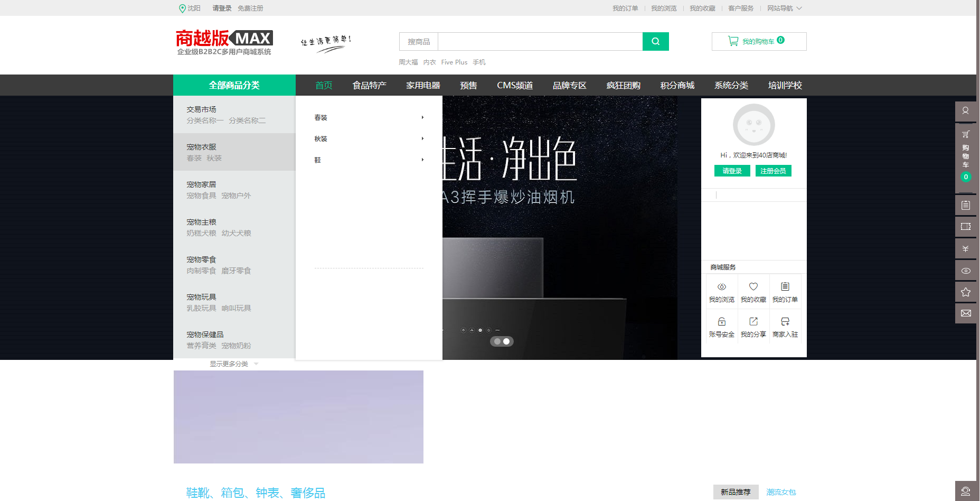The height and width of the screenshot is (501, 980).
Task: Click 我的浏览 eye icon in 商城服务
Action: 721,287
